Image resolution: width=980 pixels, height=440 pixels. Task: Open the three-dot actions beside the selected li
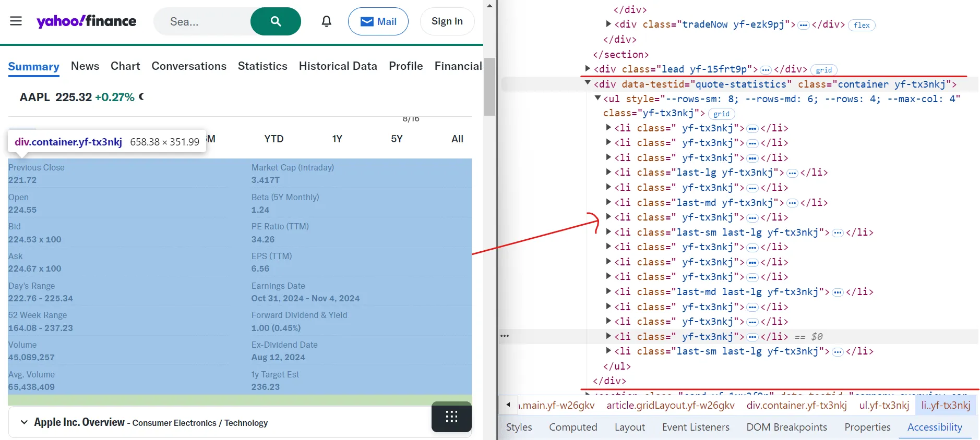pos(504,336)
